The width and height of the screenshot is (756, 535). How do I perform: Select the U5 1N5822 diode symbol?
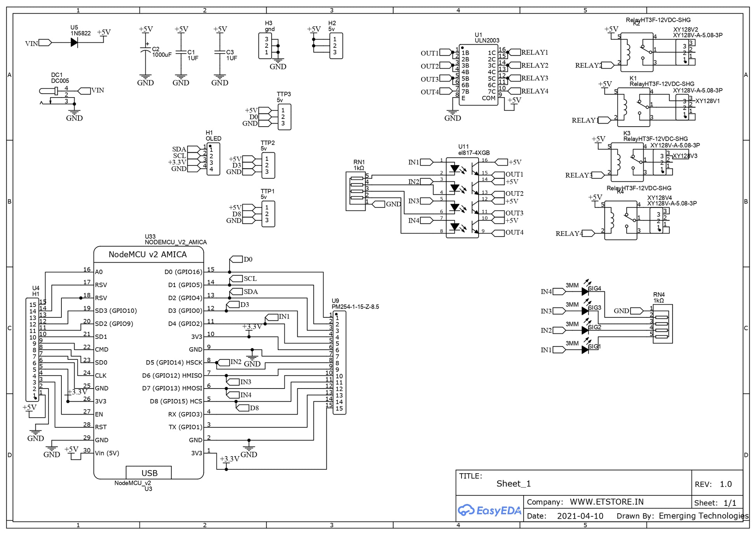click(x=74, y=43)
